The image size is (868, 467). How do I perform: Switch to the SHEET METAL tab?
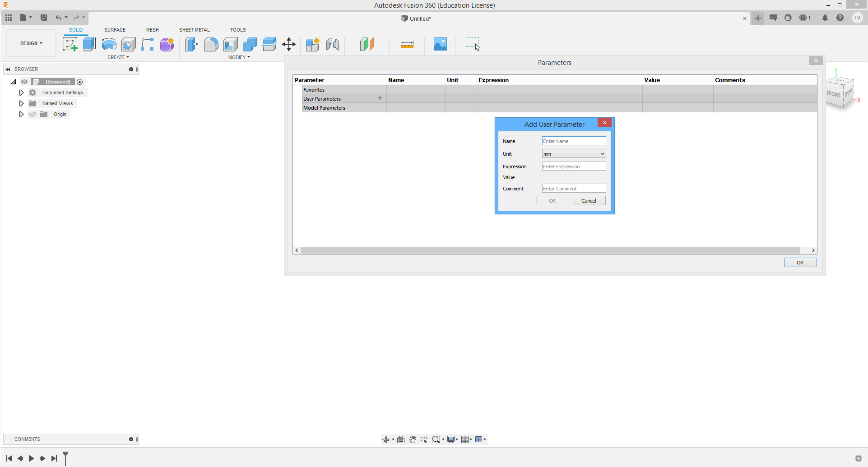(195, 30)
